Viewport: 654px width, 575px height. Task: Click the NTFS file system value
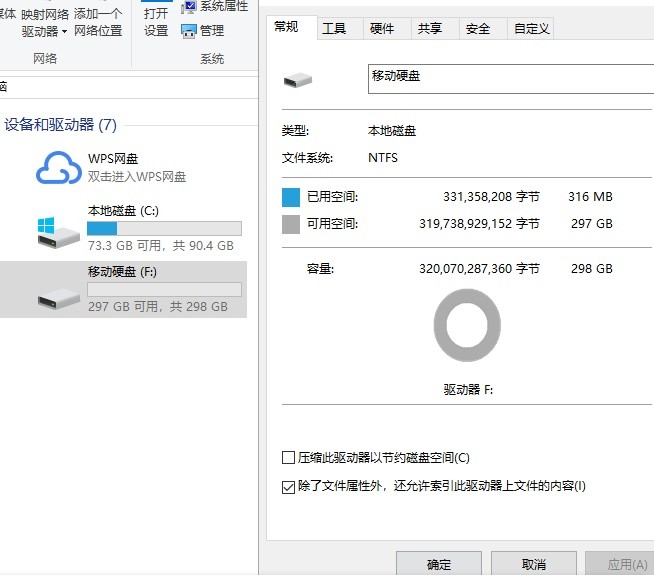coord(383,158)
